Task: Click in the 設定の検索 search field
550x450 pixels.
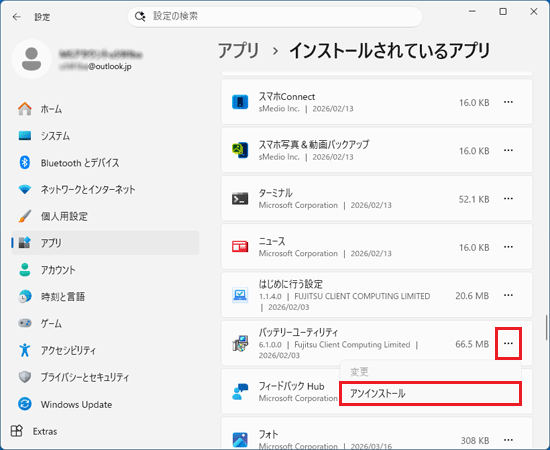Action: coord(275,16)
